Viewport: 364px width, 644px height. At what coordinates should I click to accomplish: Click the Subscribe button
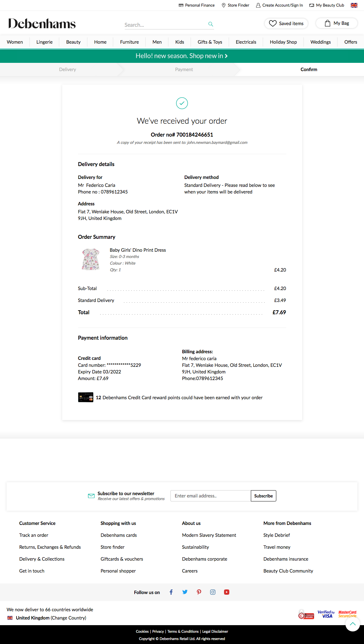pyautogui.click(x=263, y=496)
